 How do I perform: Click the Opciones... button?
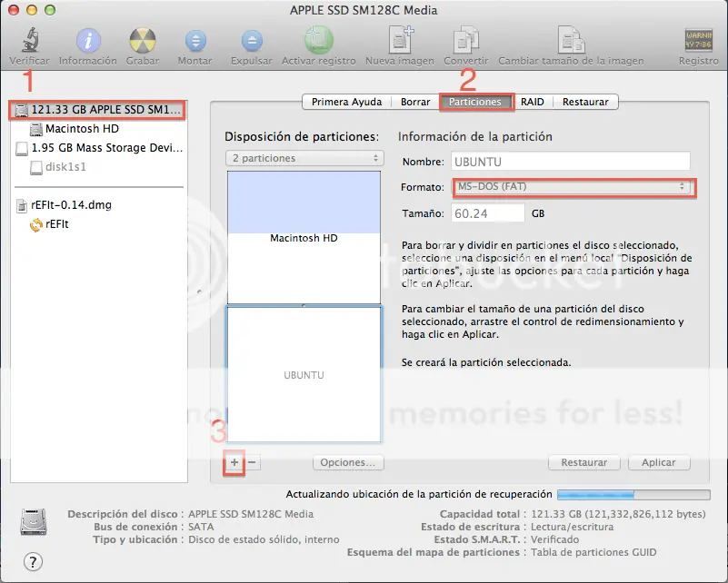tap(348, 462)
